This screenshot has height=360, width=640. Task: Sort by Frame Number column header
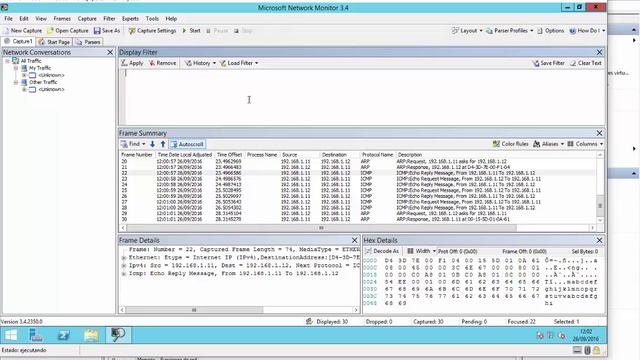[137, 155]
